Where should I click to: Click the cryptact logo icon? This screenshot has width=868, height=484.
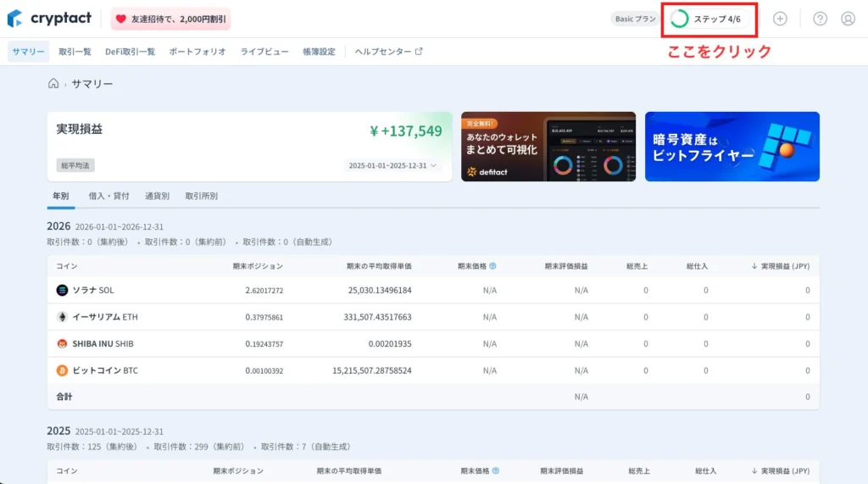pos(15,19)
